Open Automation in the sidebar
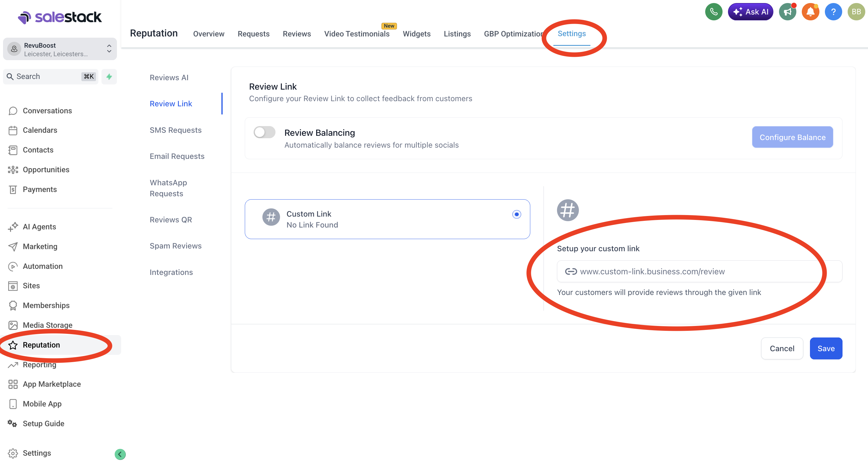Screen dimensions: 868x466 coord(43,266)
